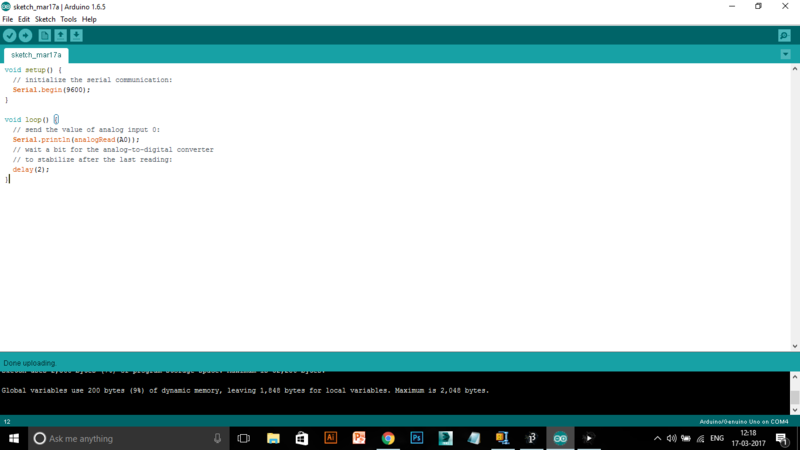Save the sketch with the Save icon
This screenshot has width=800, height=450.
(x=76, y=35)
